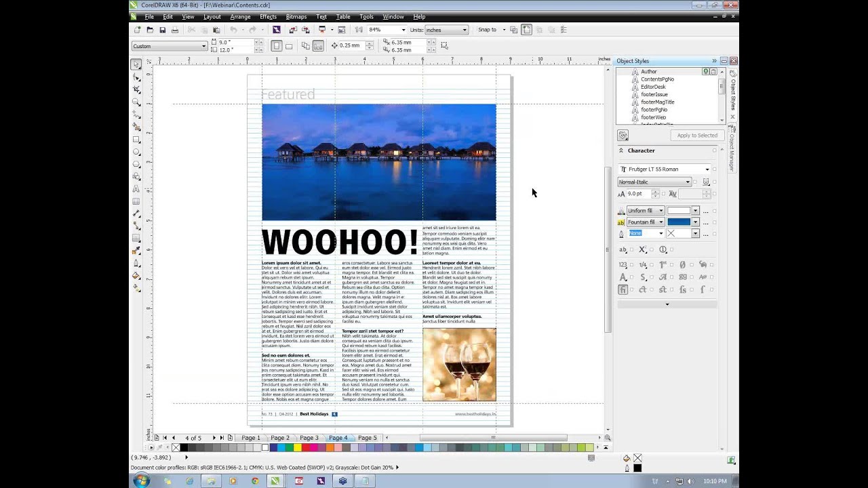Choose yellow in the bottom color palette

[297, 447]
